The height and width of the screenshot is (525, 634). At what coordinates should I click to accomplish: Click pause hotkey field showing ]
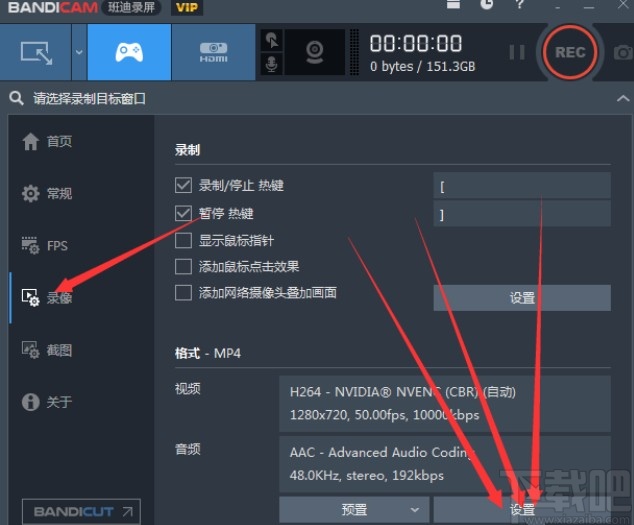(x=522, y=214)
